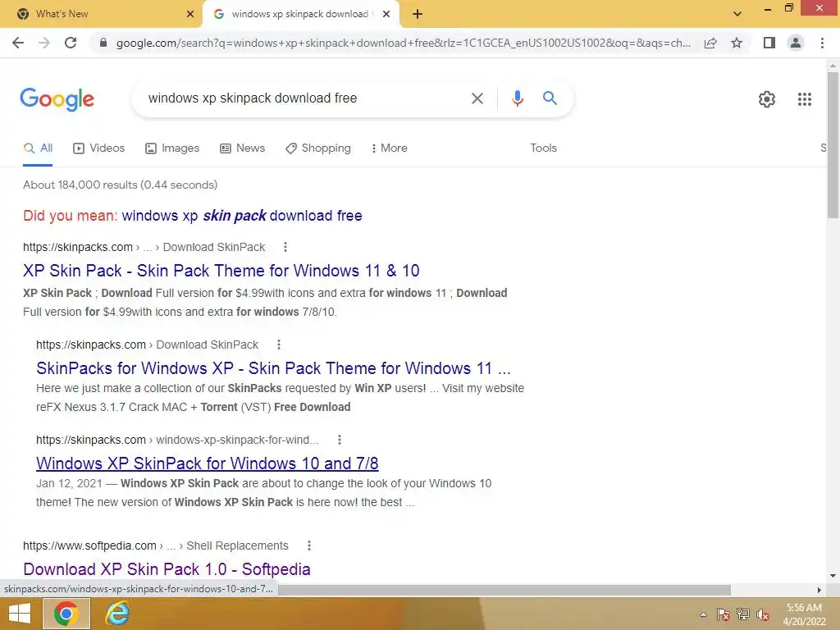Open Chrome's three-dot menu

[x=822, y=43]
